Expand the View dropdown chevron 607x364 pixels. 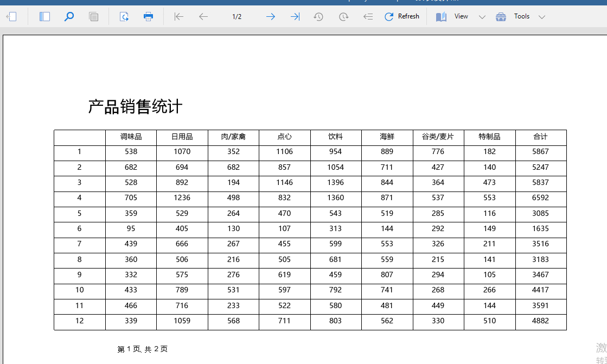coord(482,17)
